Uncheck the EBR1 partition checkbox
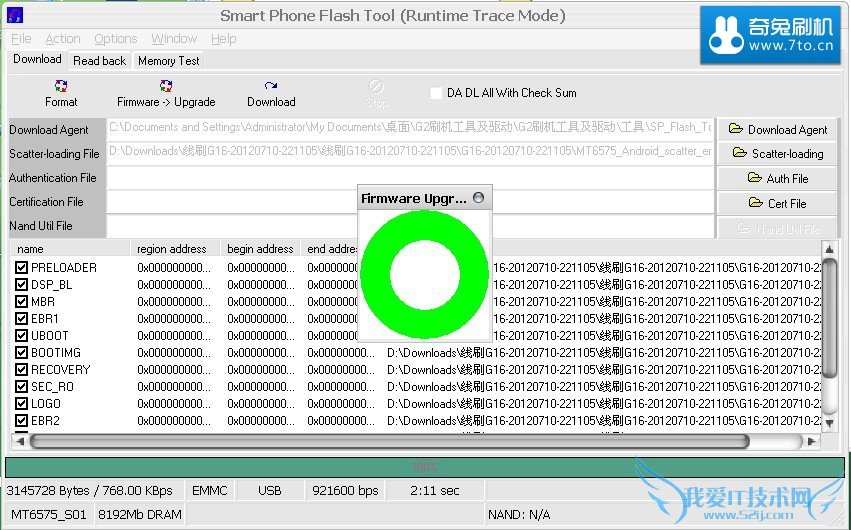 pyautogui.click(x=21, y=318)
